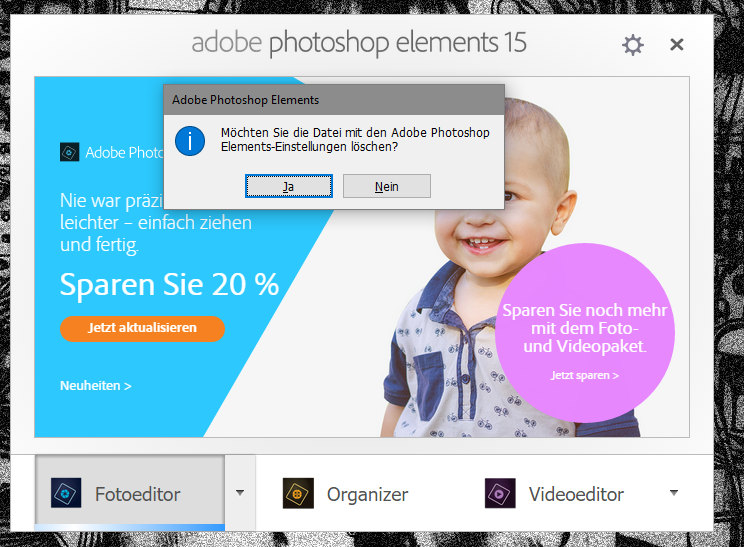Viewport: 744px width, 547px height.
Task: Expand the Fotoeditor dropdown arrow
Action: (240, 493)
